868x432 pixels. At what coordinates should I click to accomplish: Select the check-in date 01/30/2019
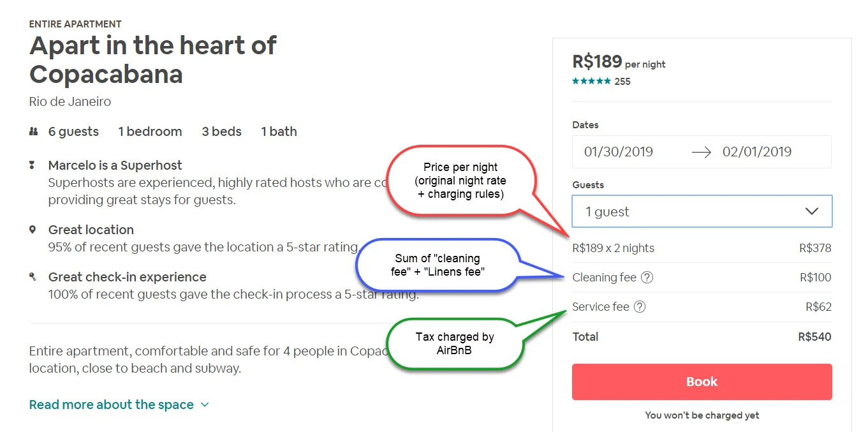[619, 152]
